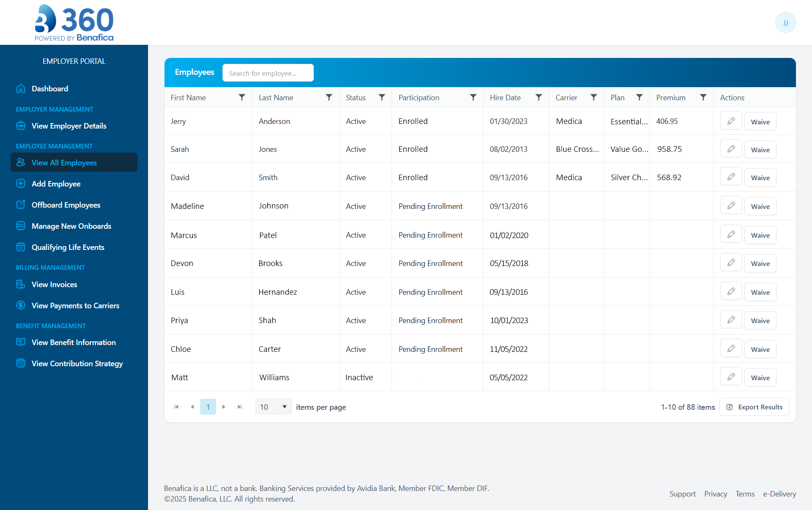Go to the next page of employees

(x=224, y=407)
